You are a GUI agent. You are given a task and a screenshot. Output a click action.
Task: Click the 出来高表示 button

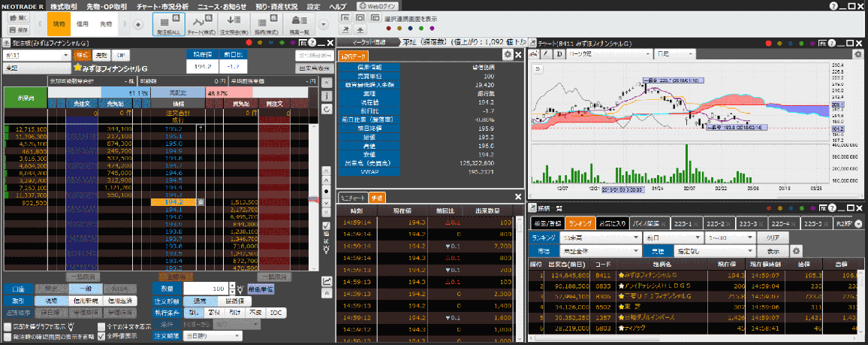coord(314,68)
